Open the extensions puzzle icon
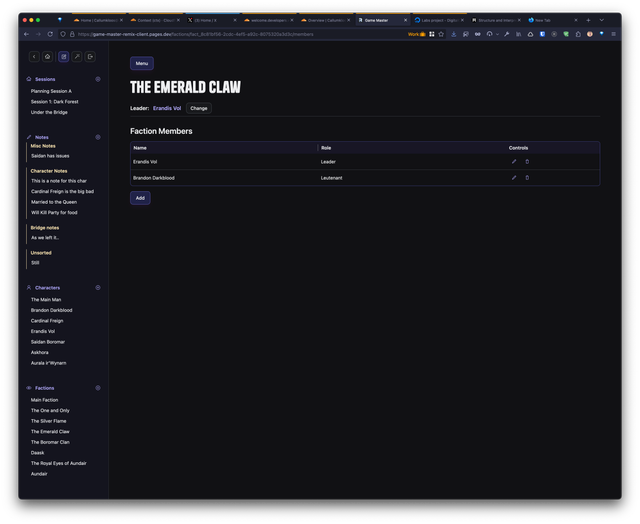 pos(578,34)
